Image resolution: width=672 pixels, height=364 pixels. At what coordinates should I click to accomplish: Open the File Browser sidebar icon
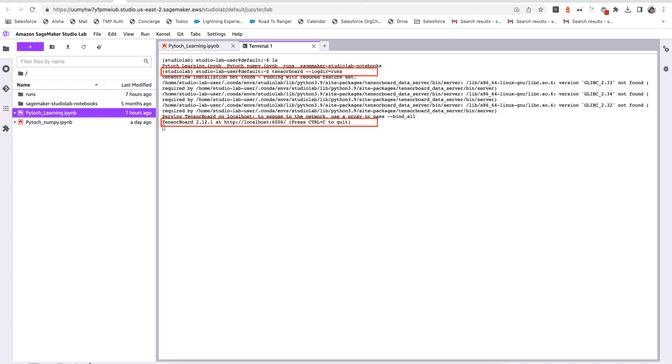[6, 48]
